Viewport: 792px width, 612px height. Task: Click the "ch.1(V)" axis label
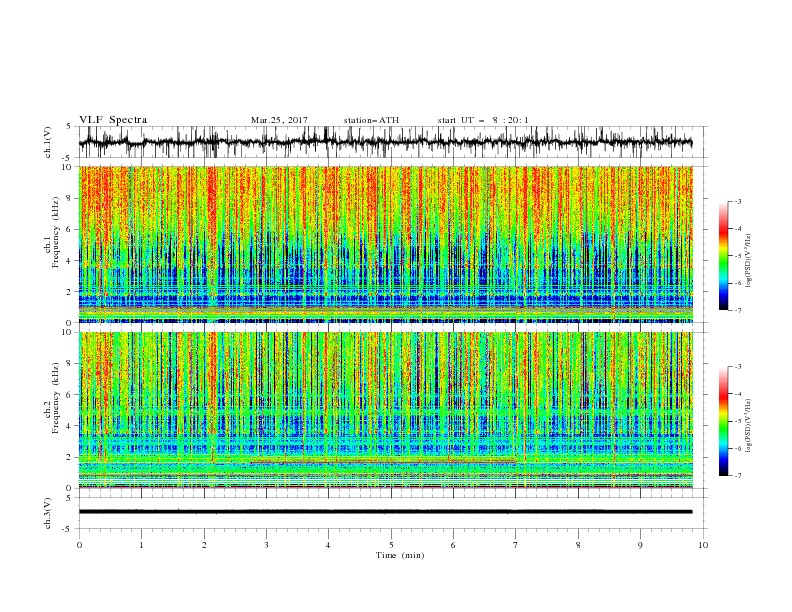(48, 142)
